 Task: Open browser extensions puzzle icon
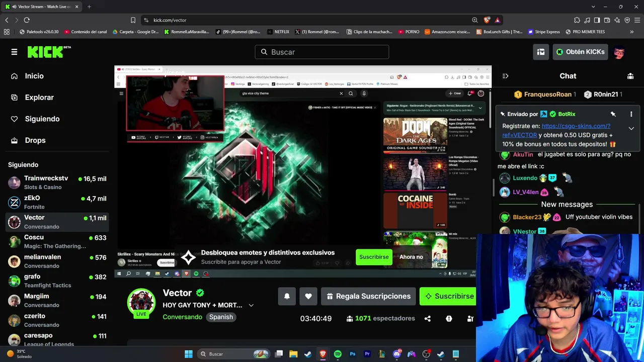[577, 20]
